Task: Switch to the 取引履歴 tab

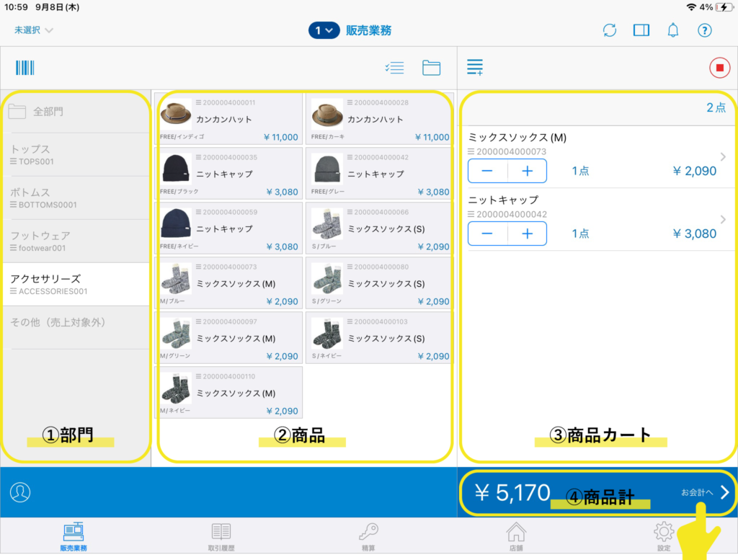Action: [221, 537]
